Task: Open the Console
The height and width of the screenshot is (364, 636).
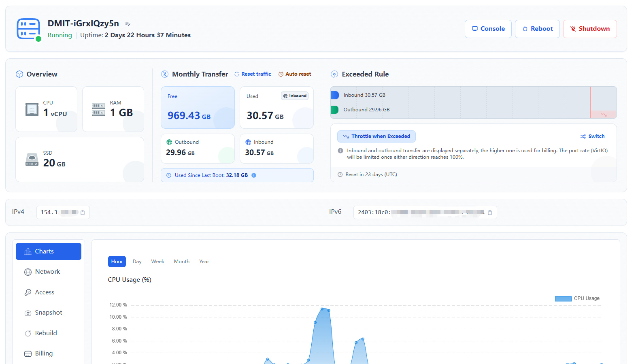Action: pyautogui.click(x=488, y=29)
